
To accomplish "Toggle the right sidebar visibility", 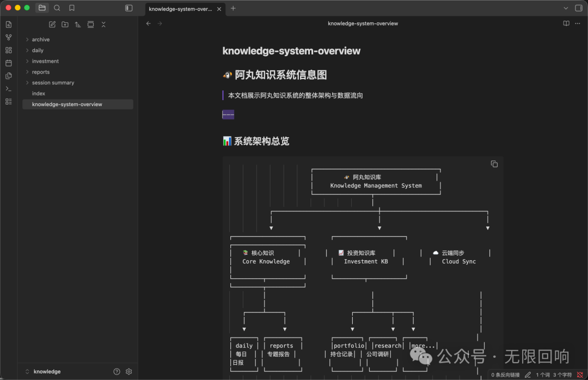I will pyautogui.click(x=578, y=8).
